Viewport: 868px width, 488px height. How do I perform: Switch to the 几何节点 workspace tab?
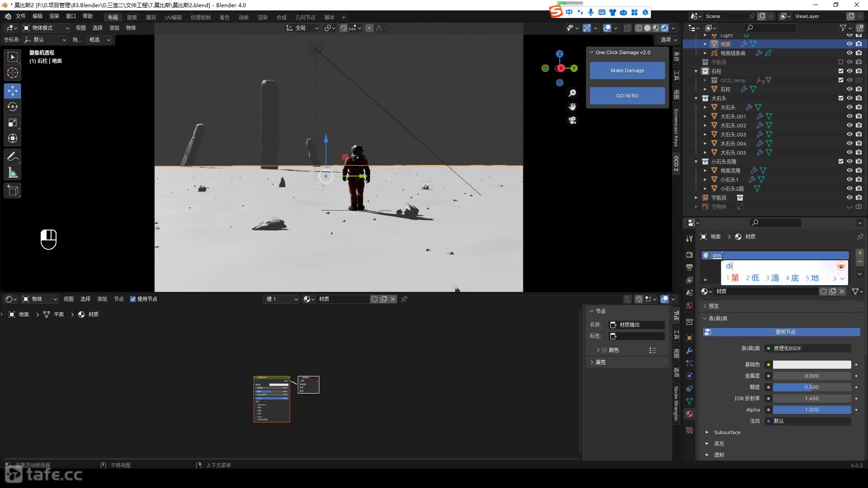pyautogui.click(x=306, y=17)
